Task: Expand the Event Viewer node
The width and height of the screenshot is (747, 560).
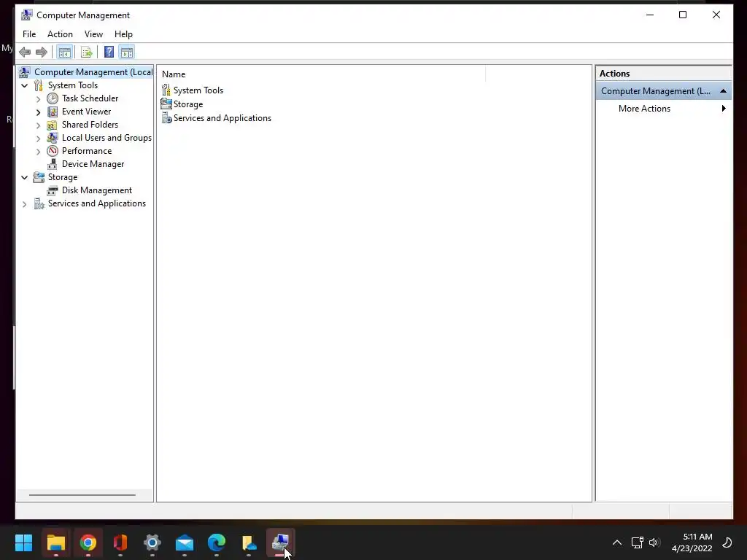Action: pyautogui.click(x=38, y=112)
